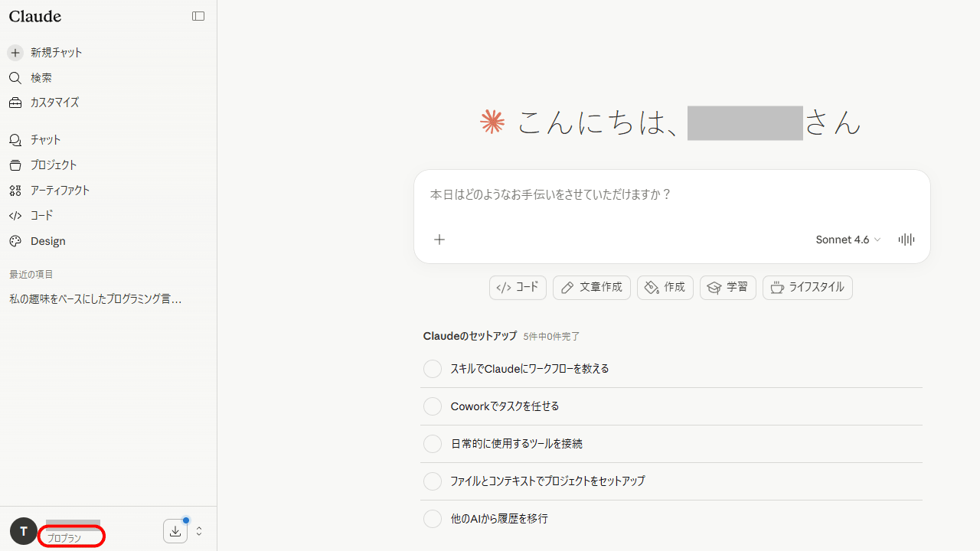Click the ライフスタイル quick action button

(x=807, y=287)
